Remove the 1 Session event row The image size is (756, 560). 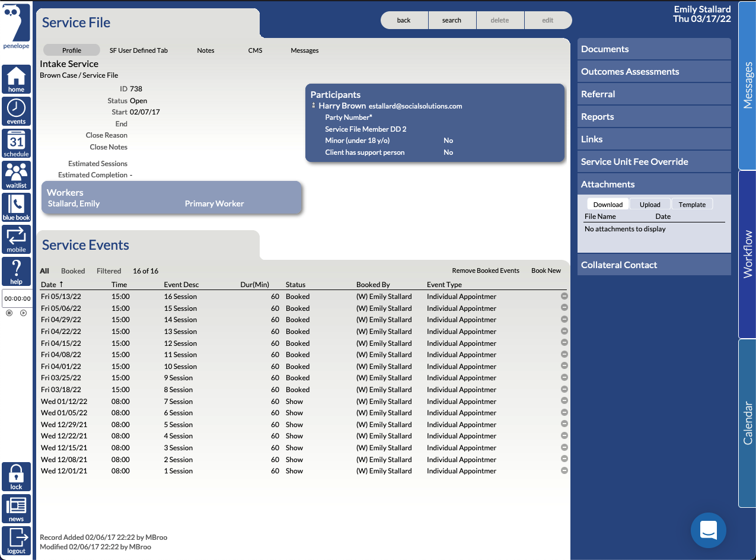564,470
